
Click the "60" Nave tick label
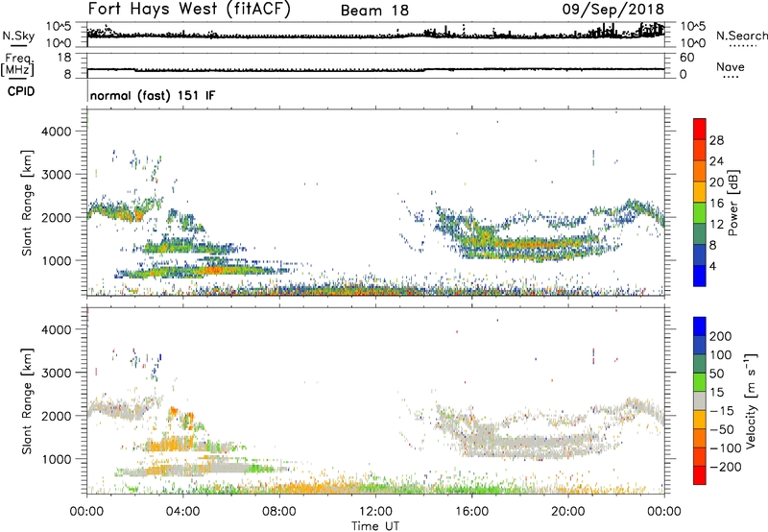(686, 58)
